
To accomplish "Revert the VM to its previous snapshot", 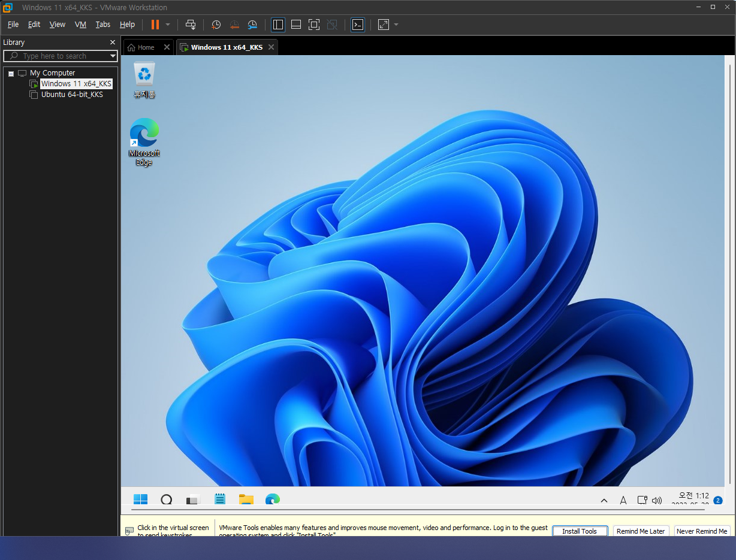I will (234, 25).
